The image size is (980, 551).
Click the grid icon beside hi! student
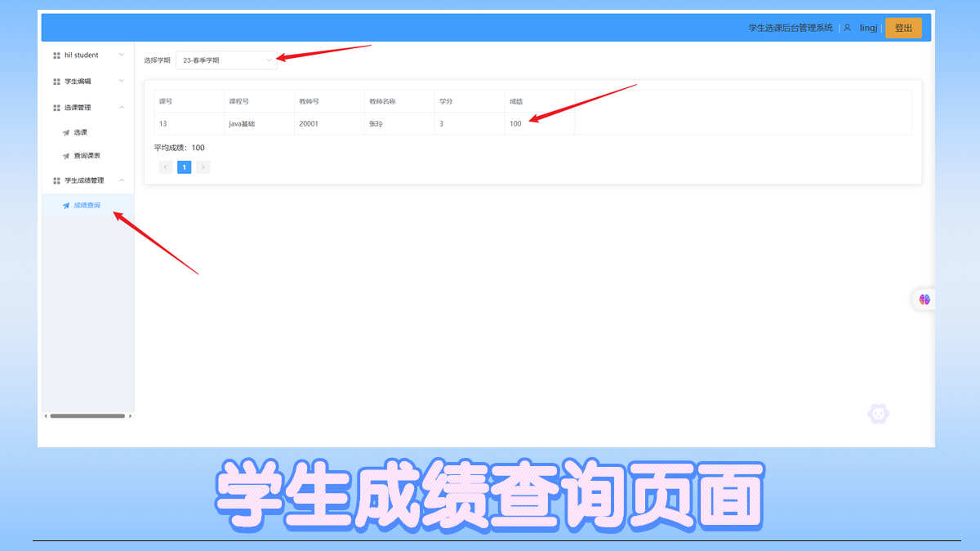(57, 56)
